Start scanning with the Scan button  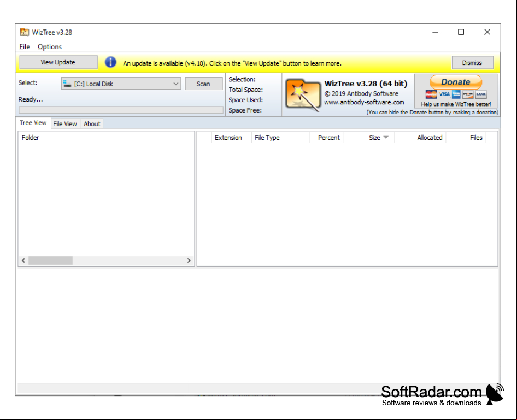(203, 84)
